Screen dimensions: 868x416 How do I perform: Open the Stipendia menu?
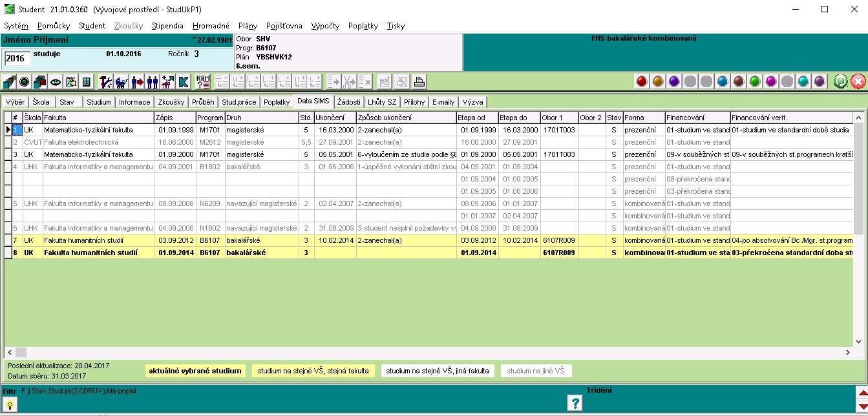(167, 26)
